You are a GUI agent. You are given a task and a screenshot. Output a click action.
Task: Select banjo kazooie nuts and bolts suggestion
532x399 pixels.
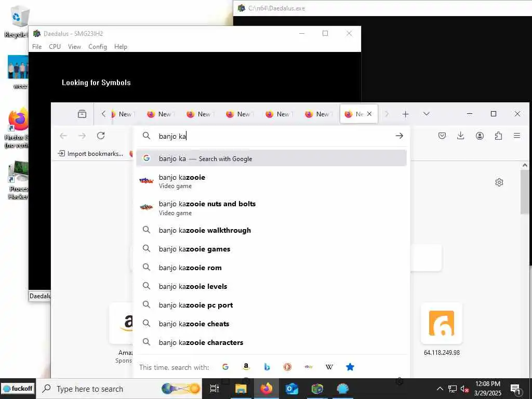point(271,208)
